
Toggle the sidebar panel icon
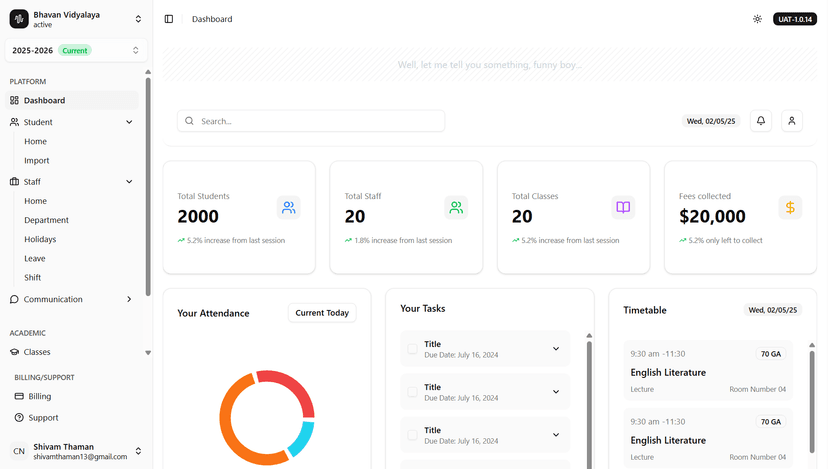click(x=169, y=19)
